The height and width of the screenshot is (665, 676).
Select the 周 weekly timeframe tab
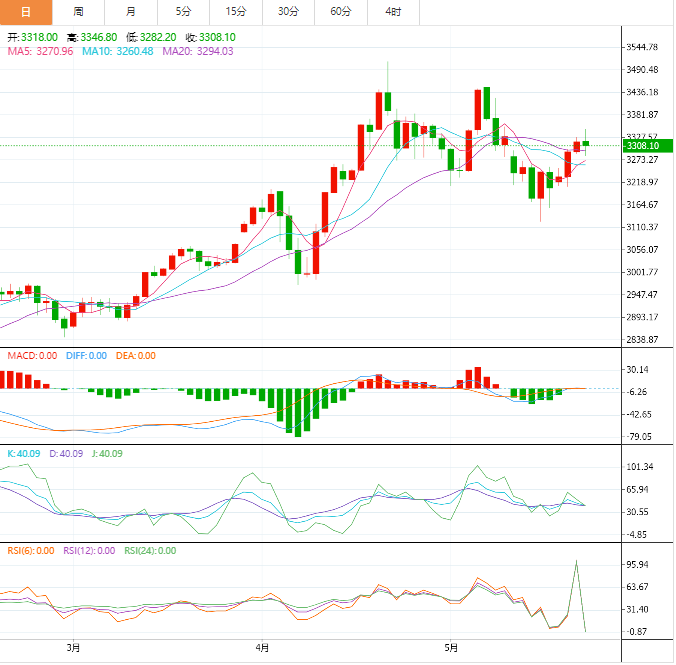pyautogui.click(x=79, y=12)
